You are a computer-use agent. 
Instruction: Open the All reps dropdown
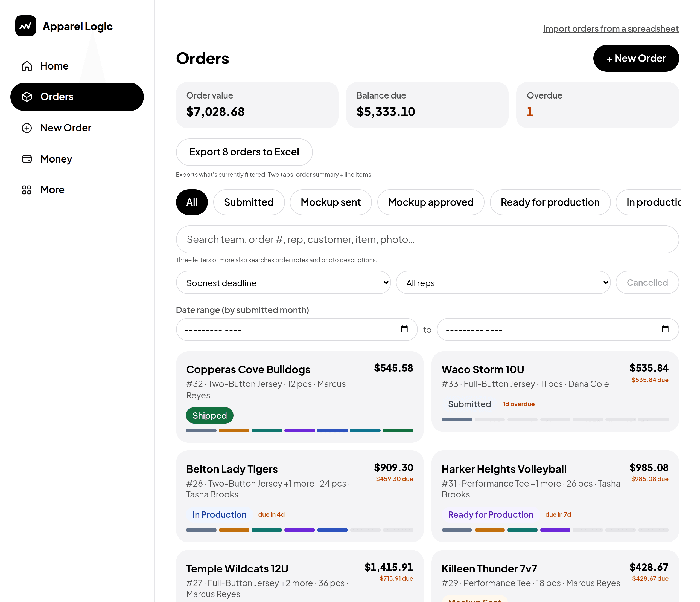[503, 283]
